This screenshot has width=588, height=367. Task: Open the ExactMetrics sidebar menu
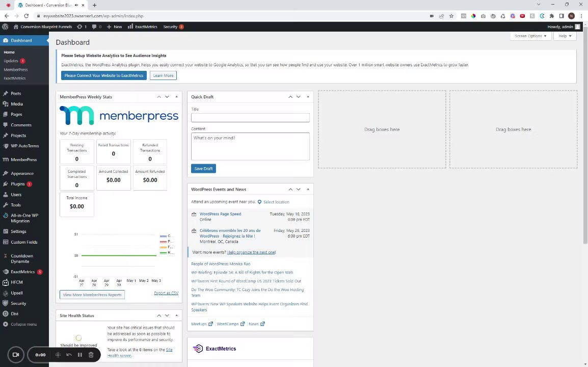(22, 272)
